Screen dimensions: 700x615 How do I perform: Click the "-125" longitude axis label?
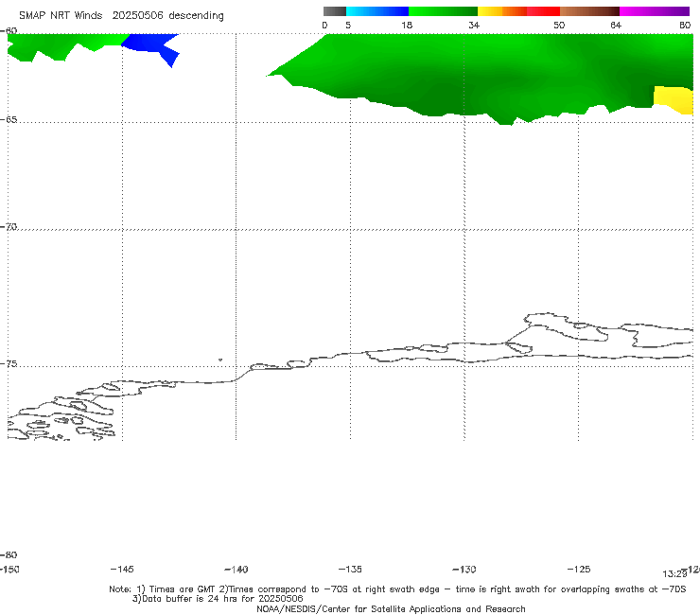579,570
